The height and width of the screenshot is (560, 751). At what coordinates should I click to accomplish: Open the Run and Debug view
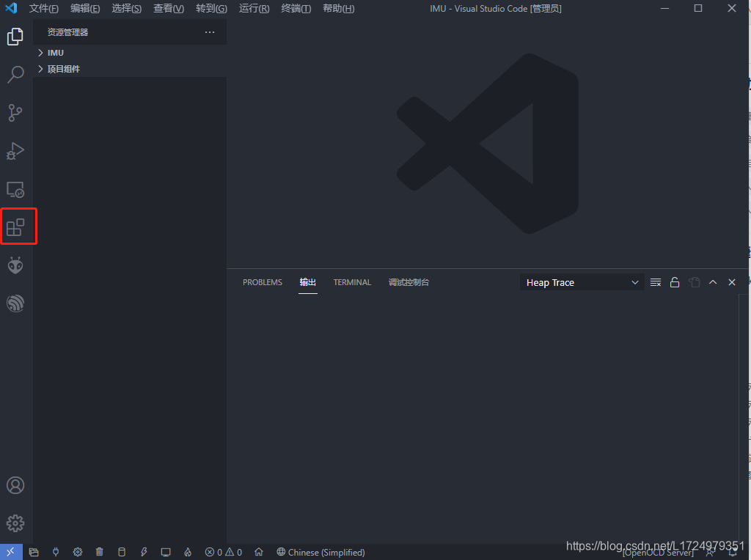tap(15, 151)
